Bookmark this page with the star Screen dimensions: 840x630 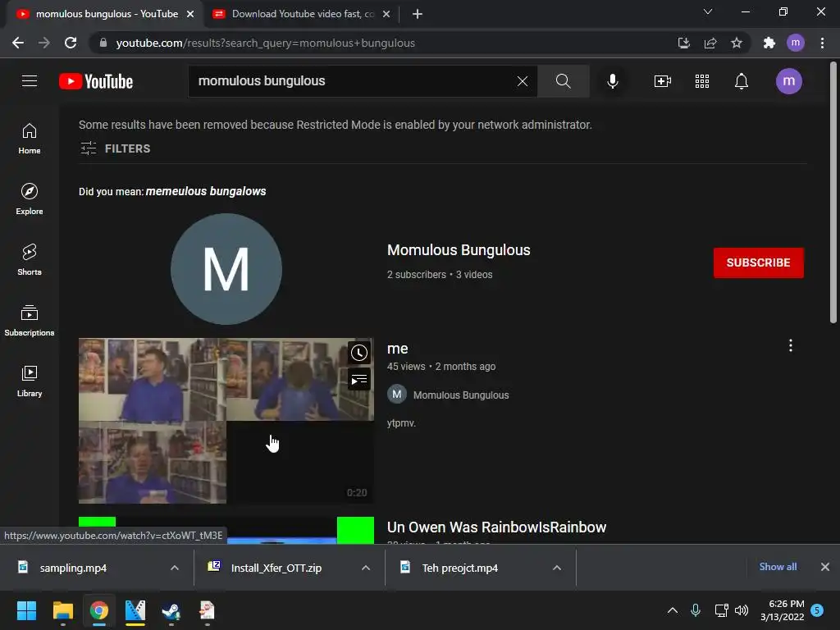click(x=737, y=43)
